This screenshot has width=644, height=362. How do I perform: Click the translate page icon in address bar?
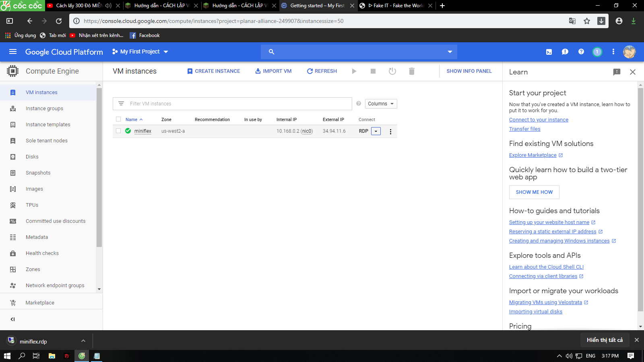[572, 21]
